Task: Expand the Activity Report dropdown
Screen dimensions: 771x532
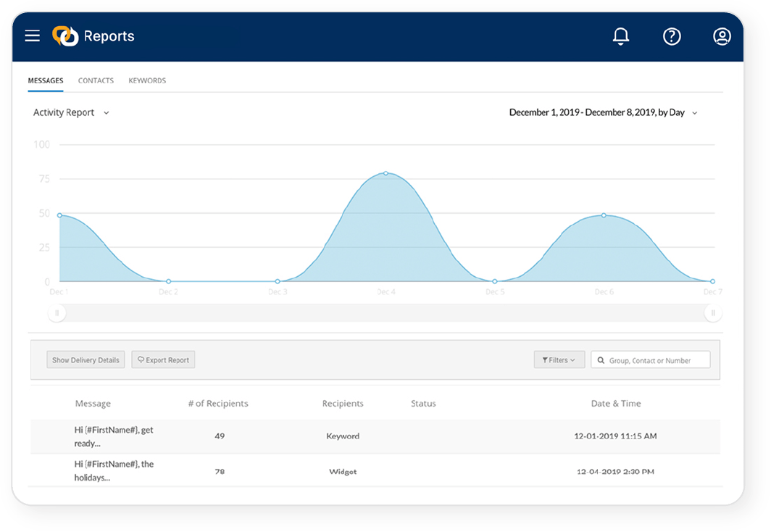Action: tap(71, 112)
